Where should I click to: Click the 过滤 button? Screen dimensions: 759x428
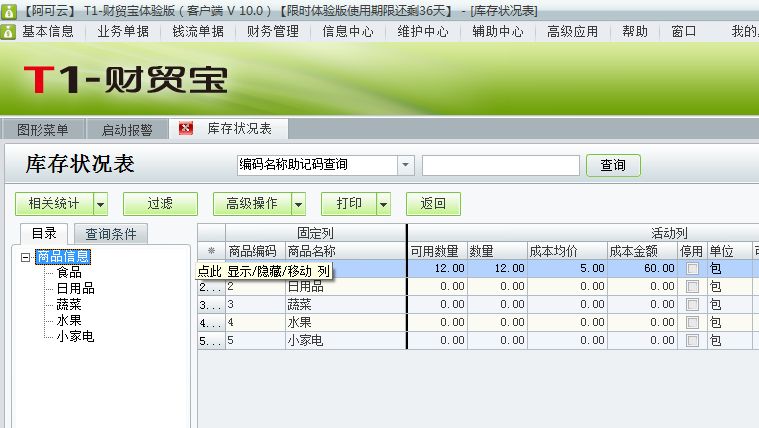(x=160, y=204)
